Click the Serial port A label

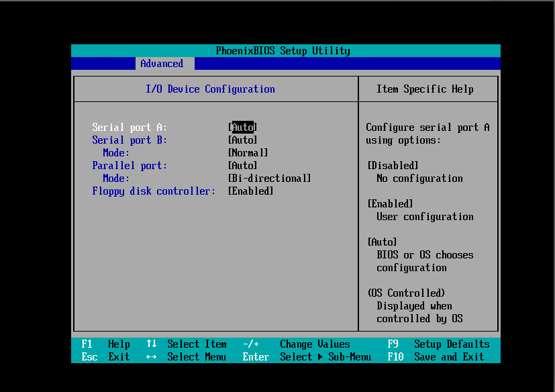coord(130,127)
